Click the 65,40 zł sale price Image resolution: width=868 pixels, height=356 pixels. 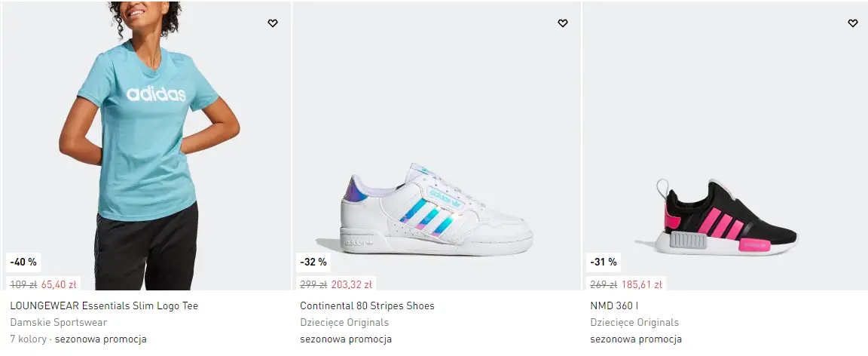(59, 285)
